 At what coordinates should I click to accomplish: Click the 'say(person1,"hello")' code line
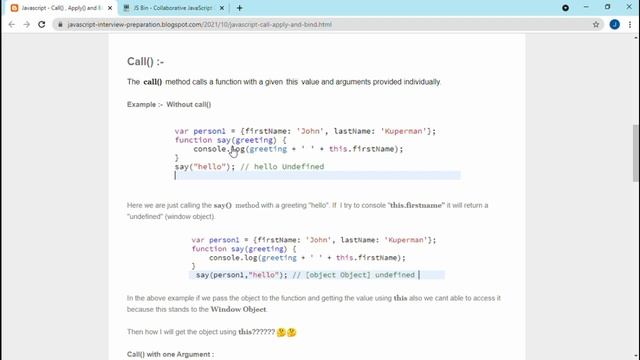click(x=305, y=275)
